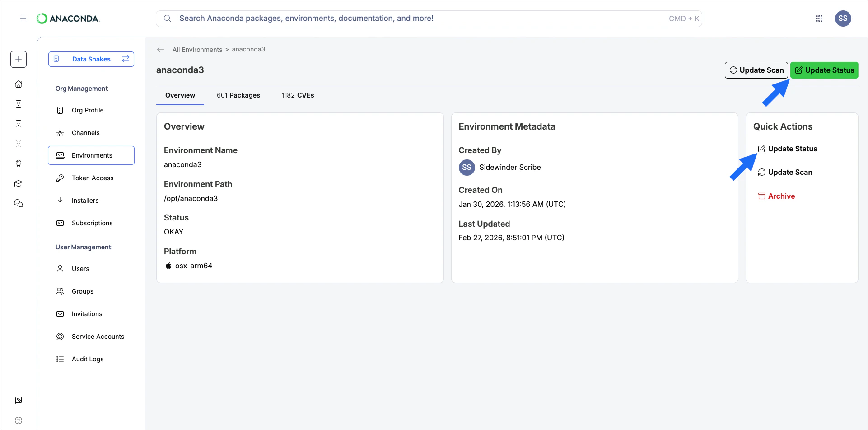Click the Groups people icon

pos(60,291)
